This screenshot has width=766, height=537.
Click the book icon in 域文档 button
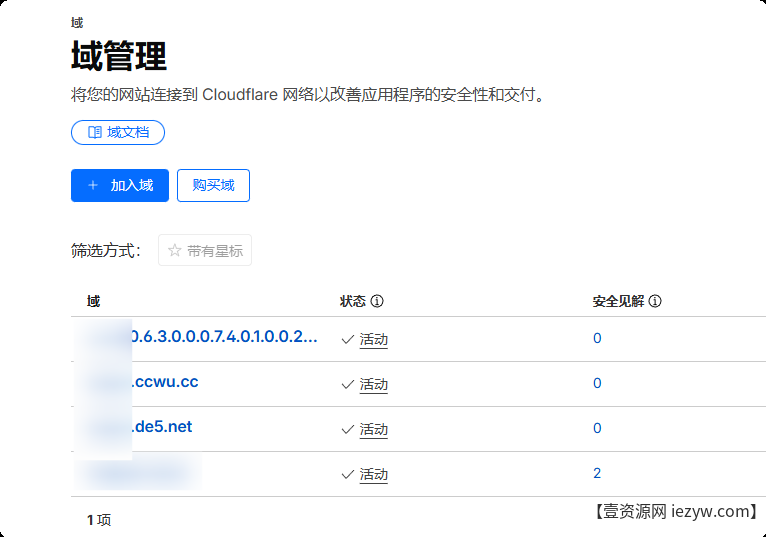pos(95,132)
